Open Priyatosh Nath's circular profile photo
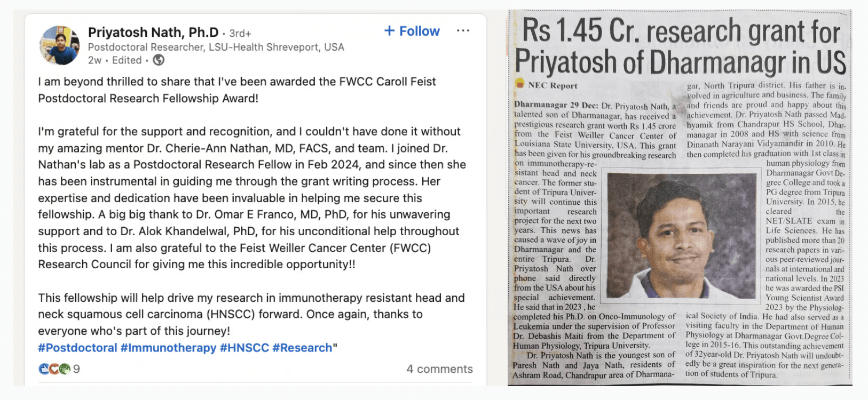The image size is (868, 400). click(x=60, y=45)
